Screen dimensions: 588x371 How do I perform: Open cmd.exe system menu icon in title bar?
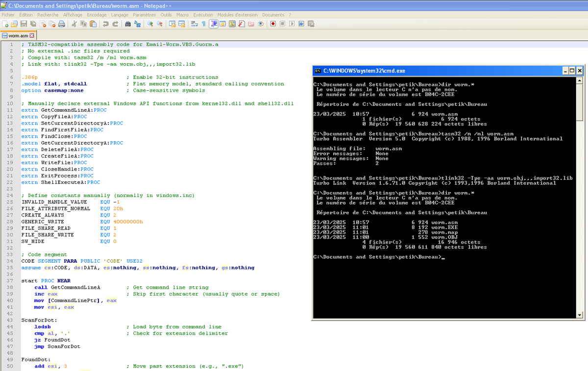click(x=318, y=70)
